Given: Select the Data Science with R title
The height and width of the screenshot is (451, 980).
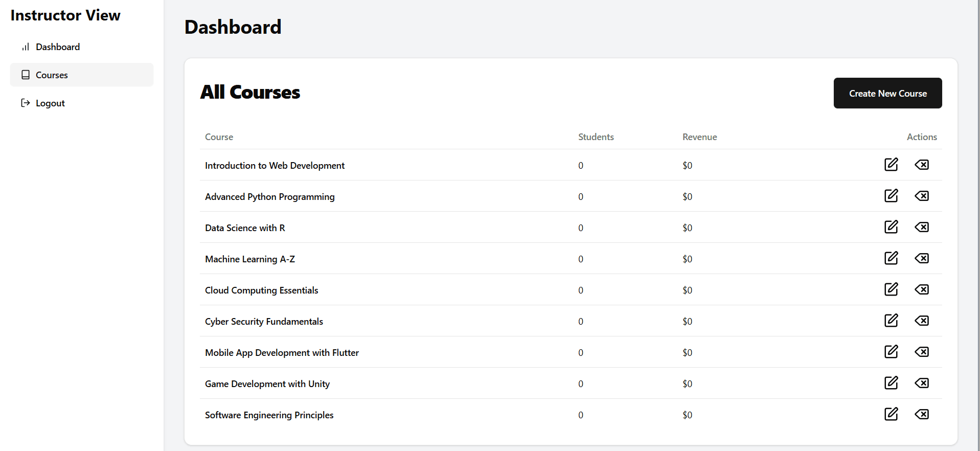Looking at the screenshot, I should [245, 228].
